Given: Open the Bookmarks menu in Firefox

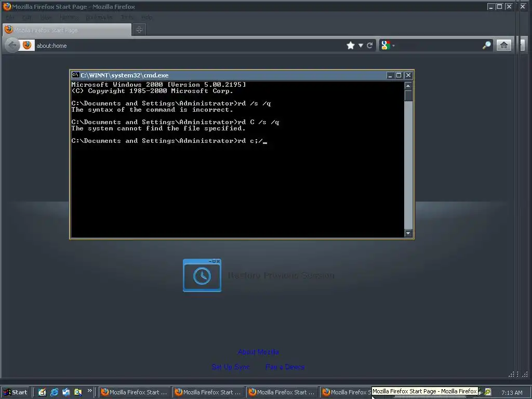Looking at the screenshot, I should pos(99,17).
